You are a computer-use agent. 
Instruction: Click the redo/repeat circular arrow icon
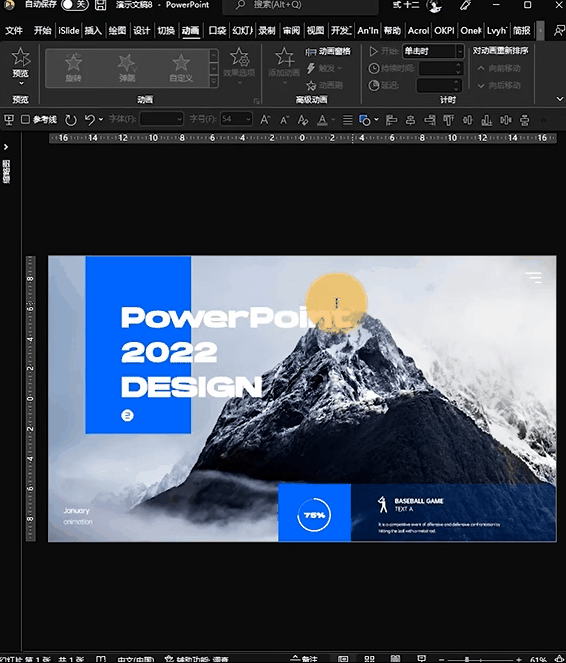pos(71,120)
